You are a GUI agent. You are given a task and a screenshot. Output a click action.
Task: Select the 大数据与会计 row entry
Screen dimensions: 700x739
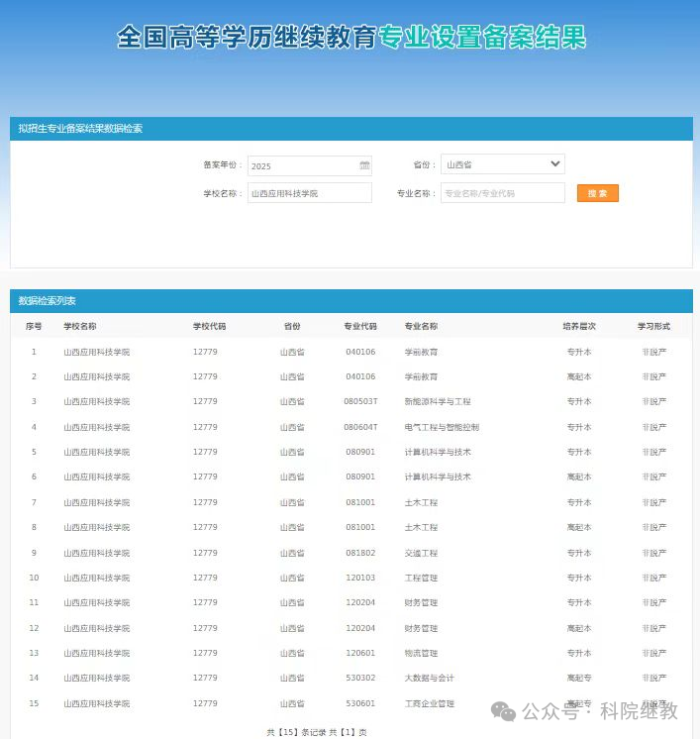429,678
